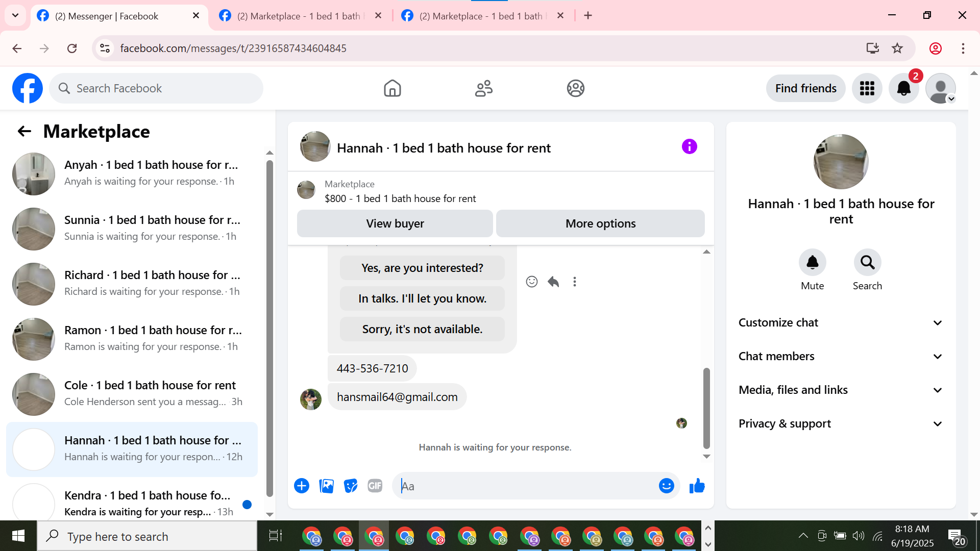Open the Facebook logo home link
Screen dimensions: 980x551
click(28, 88)
